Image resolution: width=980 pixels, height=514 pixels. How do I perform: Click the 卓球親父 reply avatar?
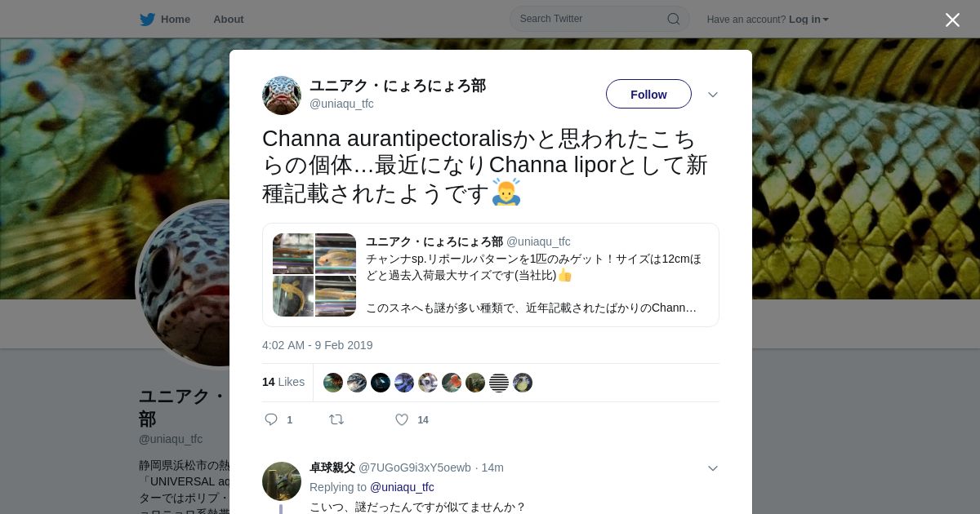click(x=282, y=481)
